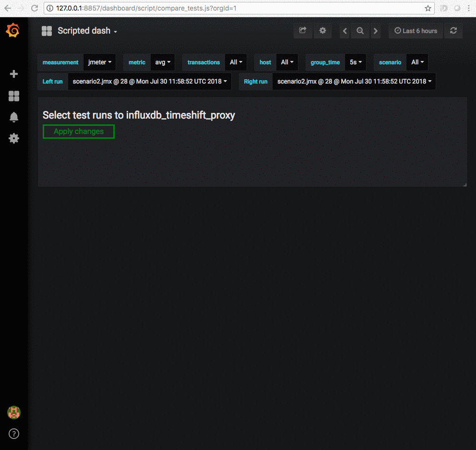The image size is (476, 450).
Task: Open the Scripted dash title dropdown
Action: coord(87,31)
